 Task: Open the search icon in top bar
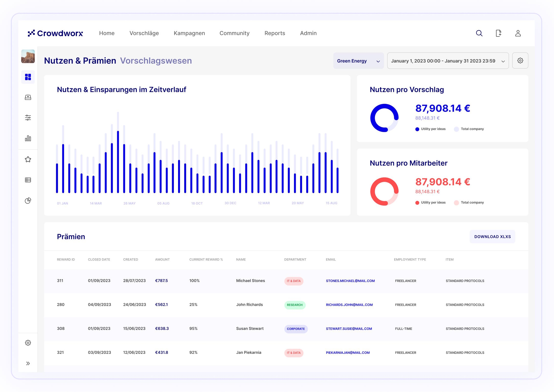(479, 33)
